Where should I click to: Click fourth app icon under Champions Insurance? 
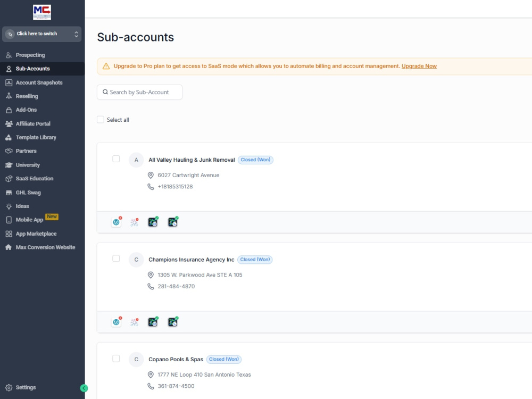(x=173, y=322)
